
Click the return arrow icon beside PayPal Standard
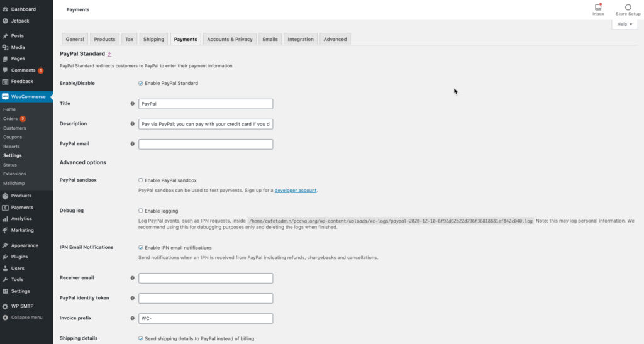click(109, 55)
